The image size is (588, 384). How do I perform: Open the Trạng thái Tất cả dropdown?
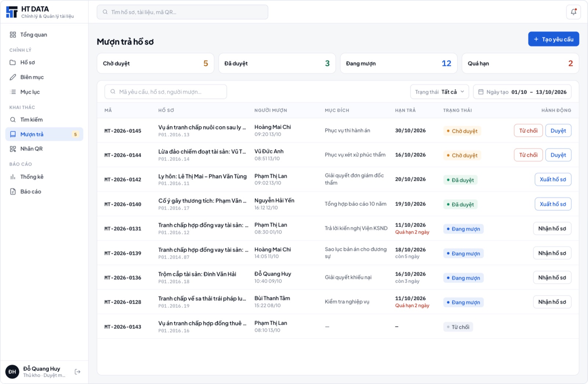pyautogui.click(x=440, y=92)
